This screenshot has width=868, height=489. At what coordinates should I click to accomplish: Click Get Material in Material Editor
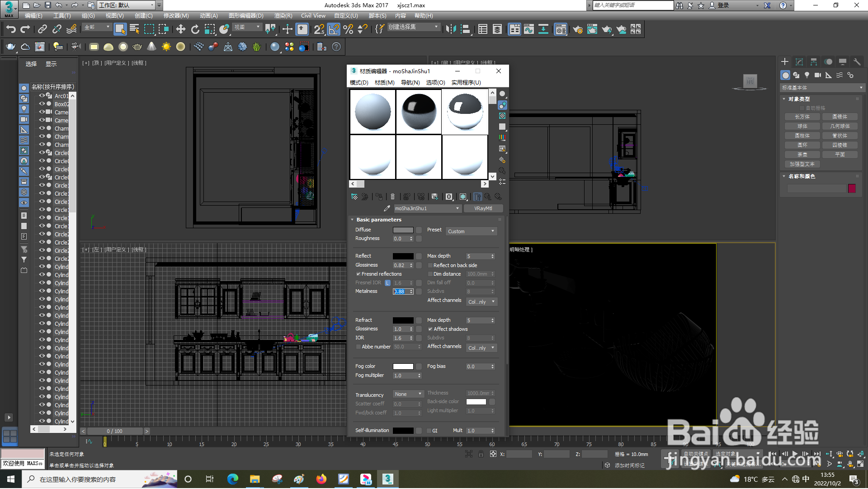tap(354, 197)
